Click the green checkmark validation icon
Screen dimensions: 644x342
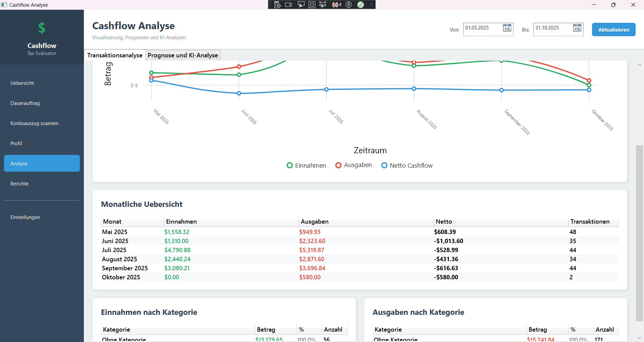[x=361, y=5]
